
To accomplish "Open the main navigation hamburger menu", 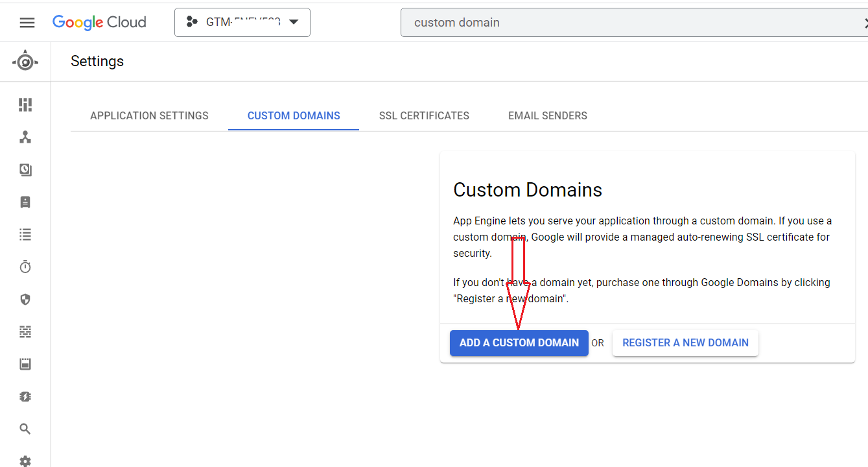I will pyautogui.click(x=27, y=23).
